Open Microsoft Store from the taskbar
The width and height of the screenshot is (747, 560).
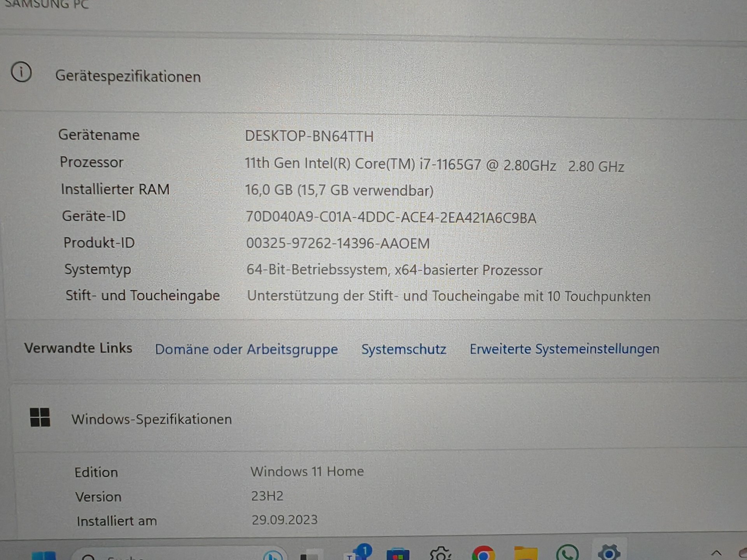[398, 555]
